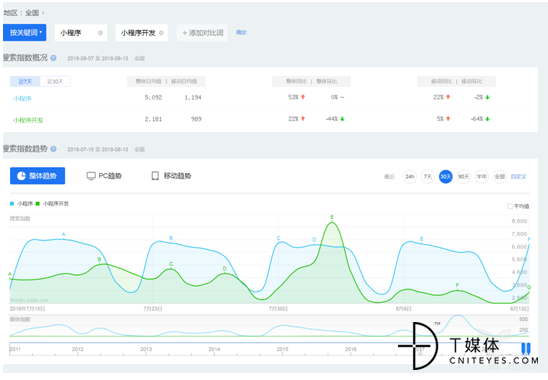Click the 移动同比 column header

click(x=441, y=81)
